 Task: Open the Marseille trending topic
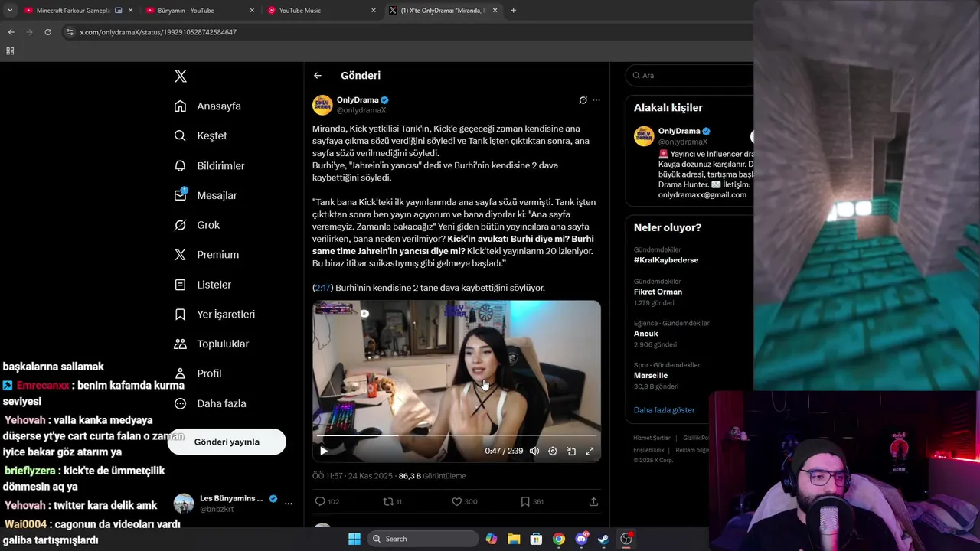click(651, 375)
